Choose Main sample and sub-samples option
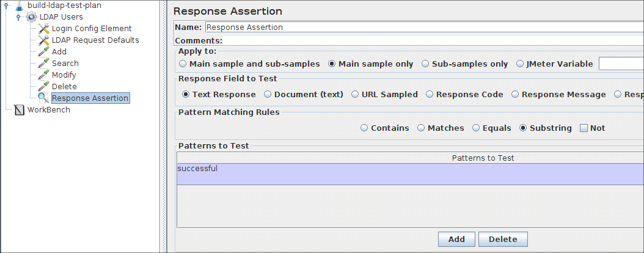Viewport: 644px width, 253px height. (x=183, y=64)
